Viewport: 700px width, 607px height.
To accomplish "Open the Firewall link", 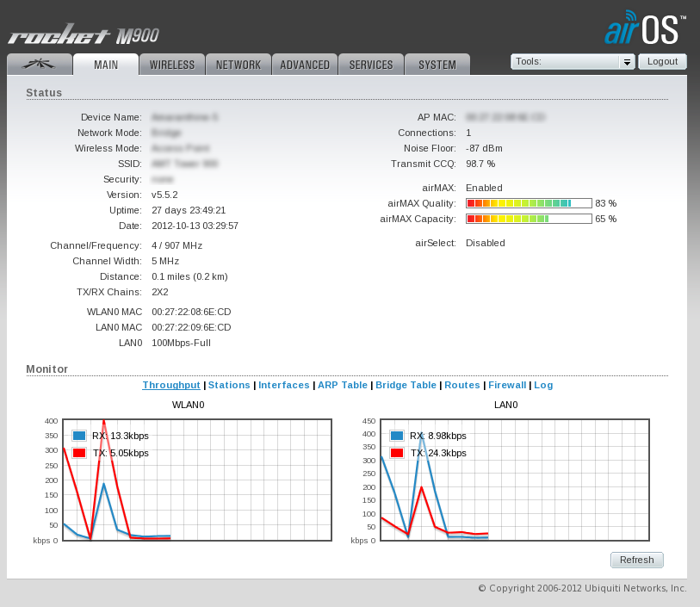I will [507, 385].
